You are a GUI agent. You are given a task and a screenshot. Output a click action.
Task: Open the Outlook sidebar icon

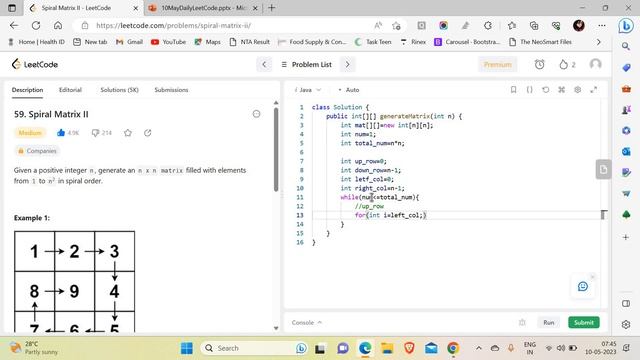[x=626, y=151]
